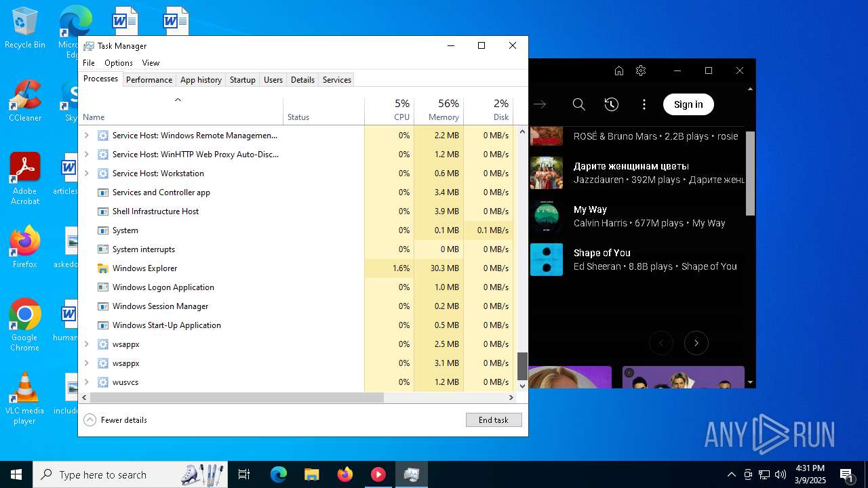Click the System interrupts process icon
The width and height of the screenshot is (868, 488).
click(103, 249)
